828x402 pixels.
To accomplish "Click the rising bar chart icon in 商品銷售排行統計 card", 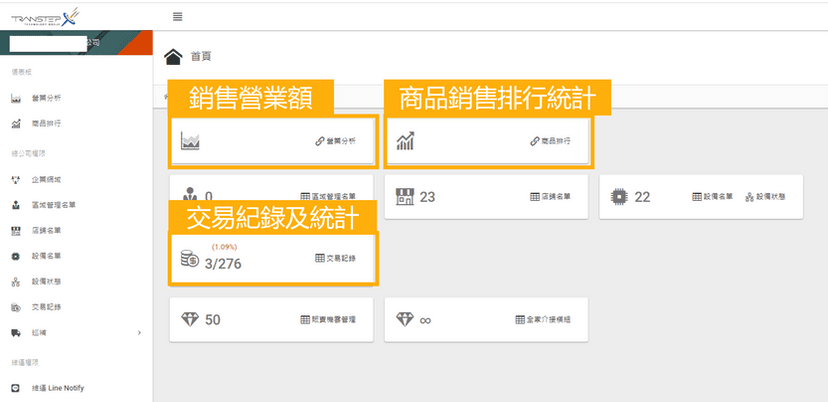I will tap(405, 141).
